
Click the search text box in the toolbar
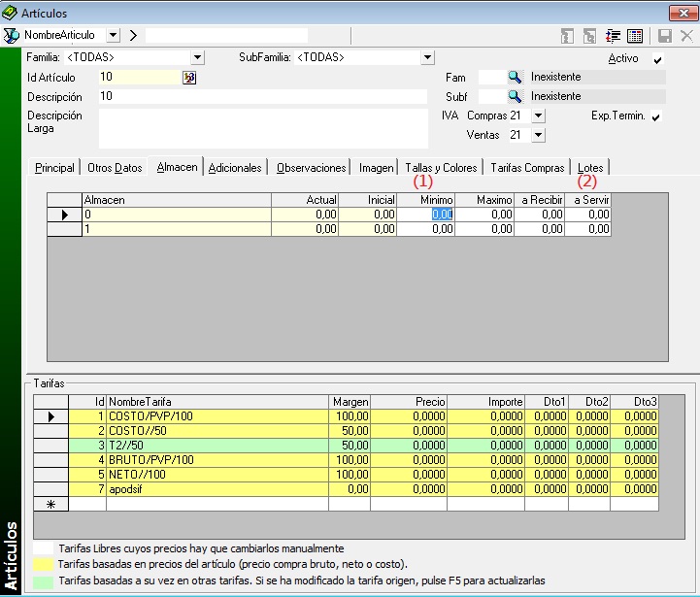226,35
